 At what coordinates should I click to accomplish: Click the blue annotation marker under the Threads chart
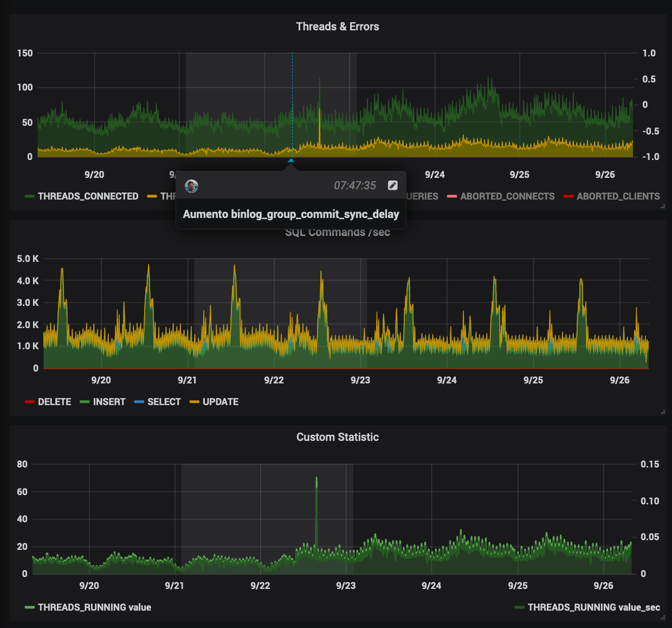291,161
